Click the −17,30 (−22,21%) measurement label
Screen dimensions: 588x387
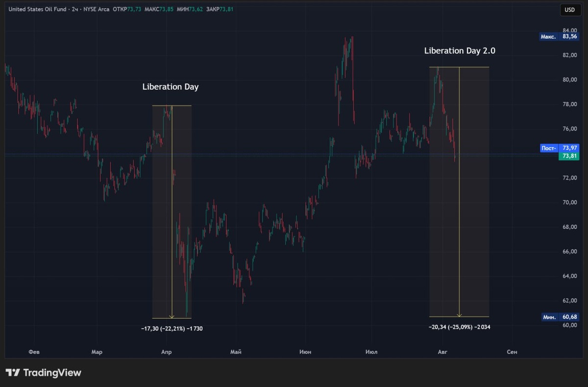click(x=171, y=329)
